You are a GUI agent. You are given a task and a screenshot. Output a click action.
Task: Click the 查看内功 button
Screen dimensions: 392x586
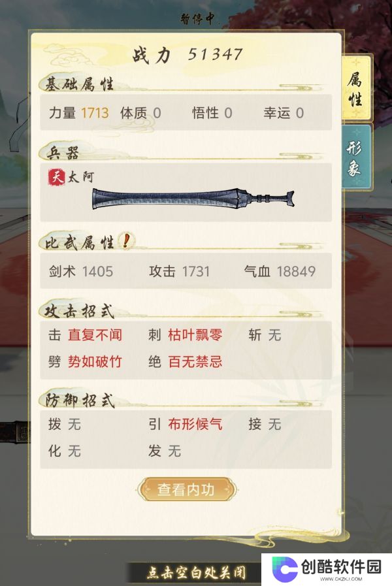coord(187,489)
